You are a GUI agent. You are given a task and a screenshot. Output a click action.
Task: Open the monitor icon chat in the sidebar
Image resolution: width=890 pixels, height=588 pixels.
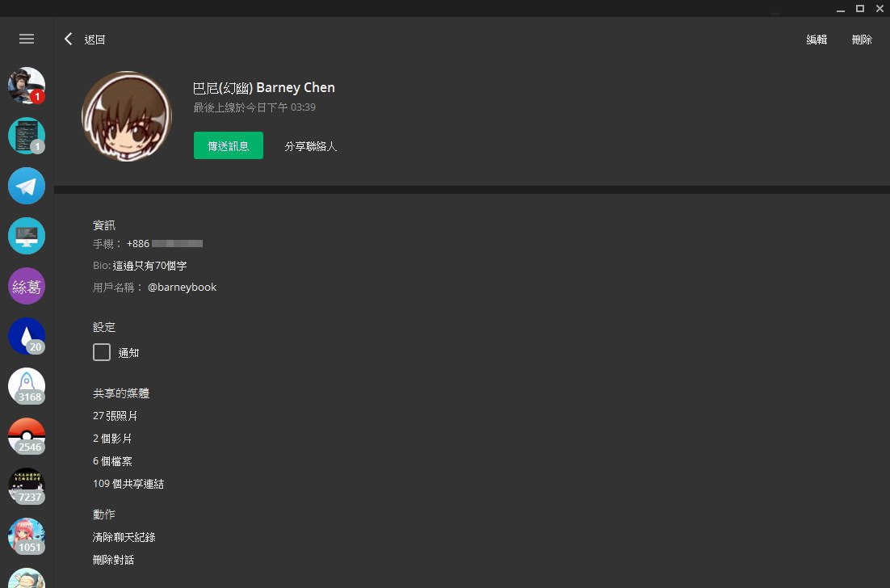(x=27, y=236)
